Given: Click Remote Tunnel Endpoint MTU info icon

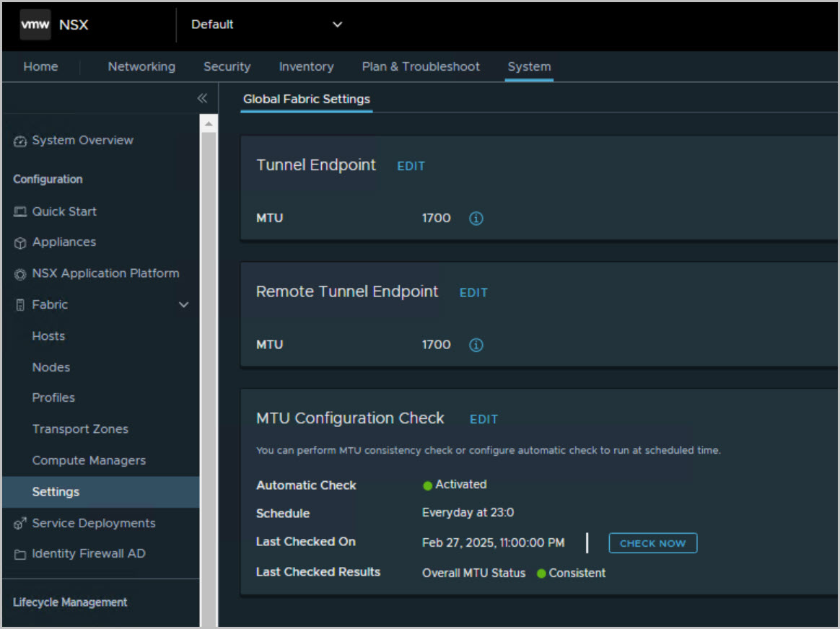Looking at the screenshot, I should tap(476, 346).
